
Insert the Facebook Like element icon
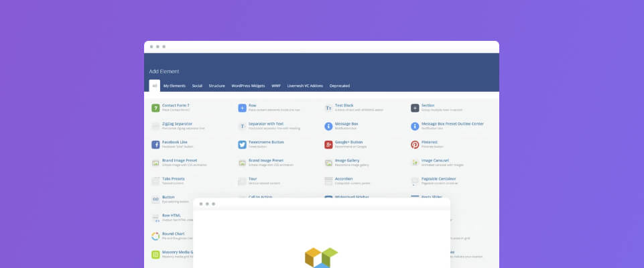(155, 145)
